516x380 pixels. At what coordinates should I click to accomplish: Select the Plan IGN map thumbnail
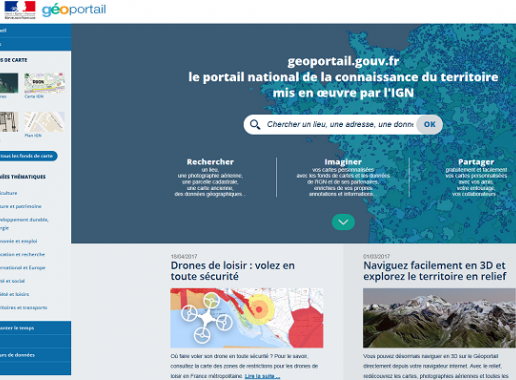[44, 122]
